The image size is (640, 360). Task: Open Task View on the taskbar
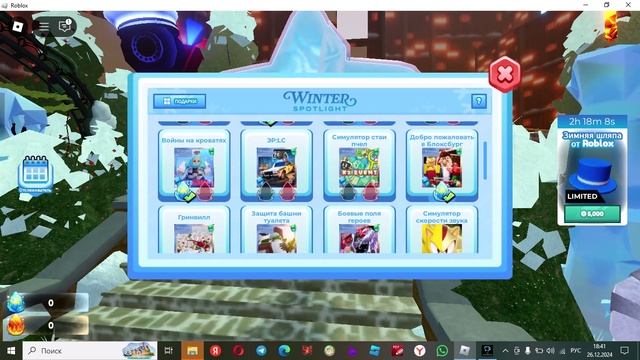click(x=169, y=351)
